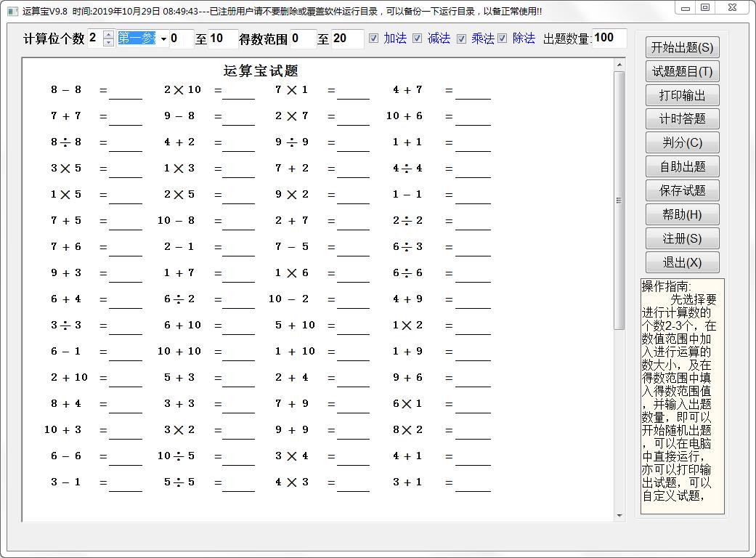Viewport: 756px width, 558px height.
Task: Click the answer blank for 1 × 5
Action: point(126,197)
